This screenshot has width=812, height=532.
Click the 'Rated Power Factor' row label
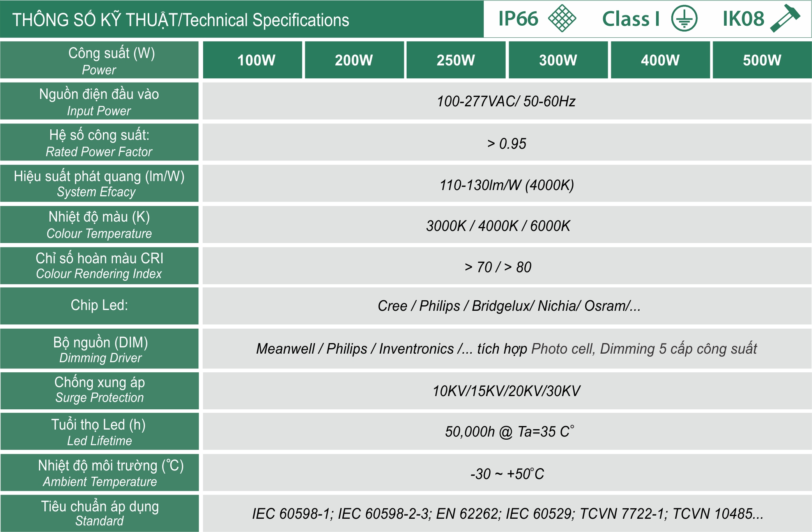(x=99, y=142)
